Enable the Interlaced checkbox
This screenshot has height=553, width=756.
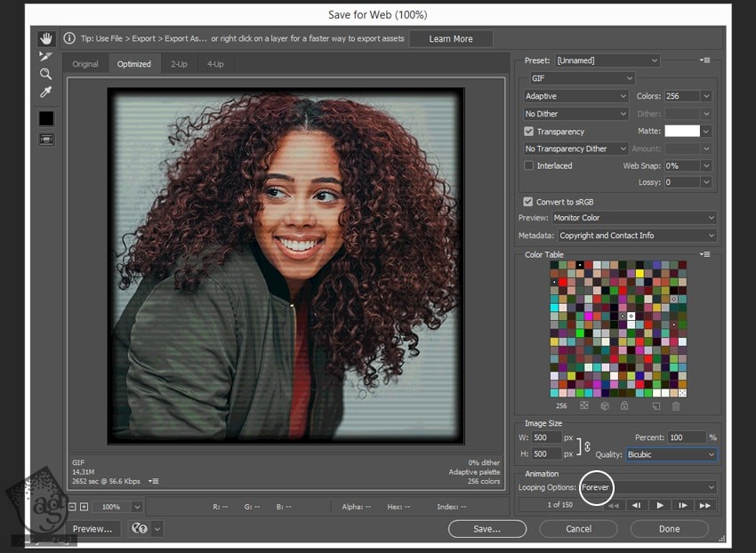pos(529,166)
